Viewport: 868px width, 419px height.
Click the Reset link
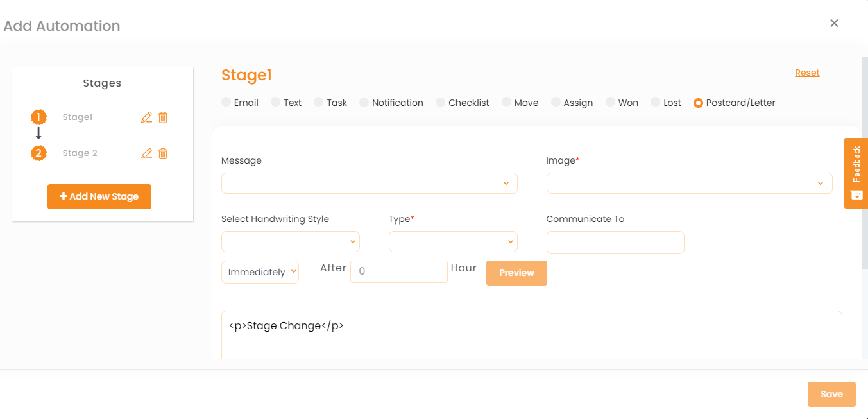coord(807,73)
